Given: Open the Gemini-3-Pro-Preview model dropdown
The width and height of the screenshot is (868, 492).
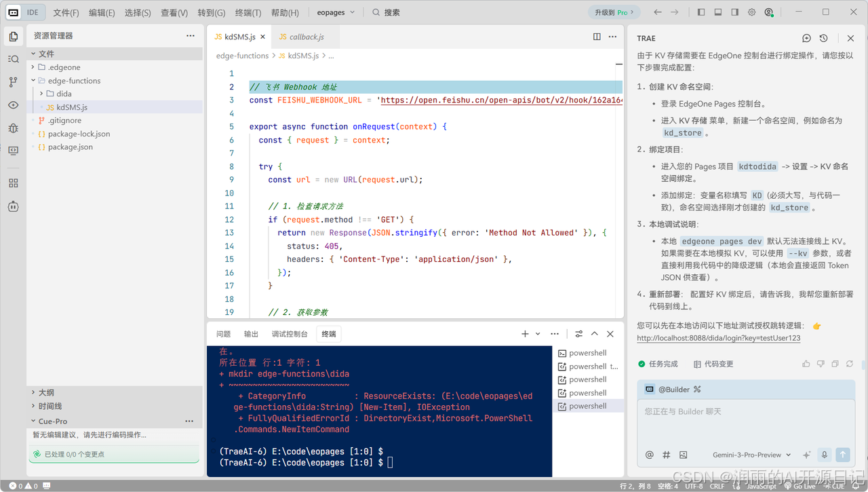Looking at the screenshot, I should 751,455.
